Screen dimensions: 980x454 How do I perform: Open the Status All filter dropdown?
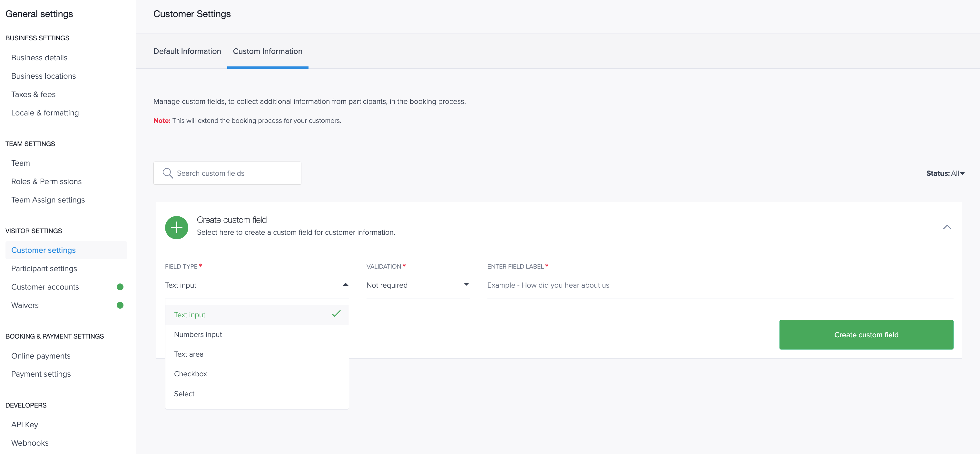pyautogui.click(x=945, y=173)
